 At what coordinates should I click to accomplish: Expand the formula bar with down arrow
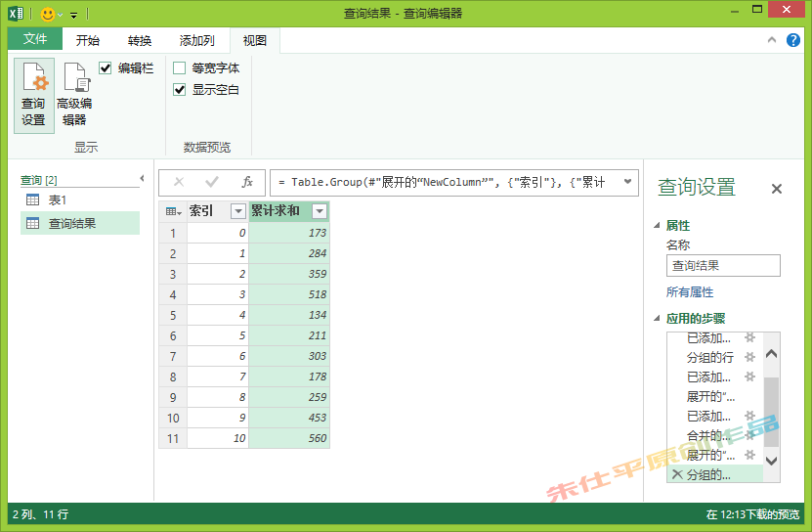click(x=627, y=182)
